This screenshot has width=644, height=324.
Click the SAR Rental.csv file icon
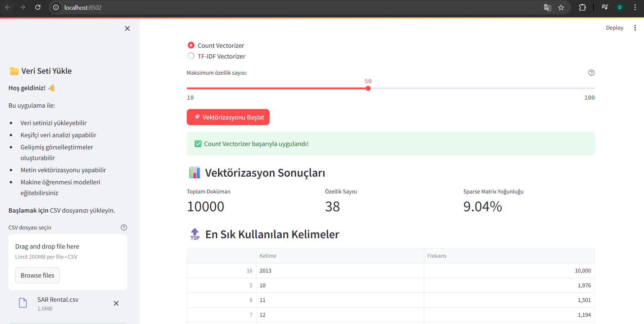click(23, 303)
